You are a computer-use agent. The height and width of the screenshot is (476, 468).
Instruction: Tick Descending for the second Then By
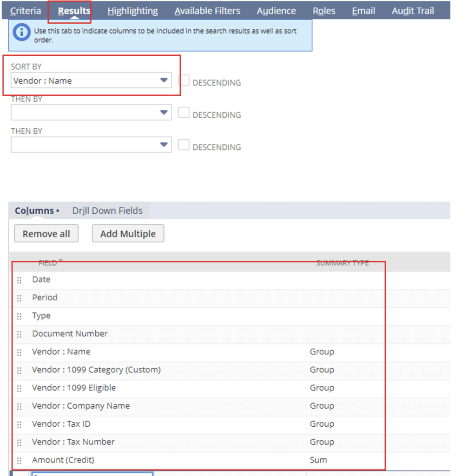184,145
